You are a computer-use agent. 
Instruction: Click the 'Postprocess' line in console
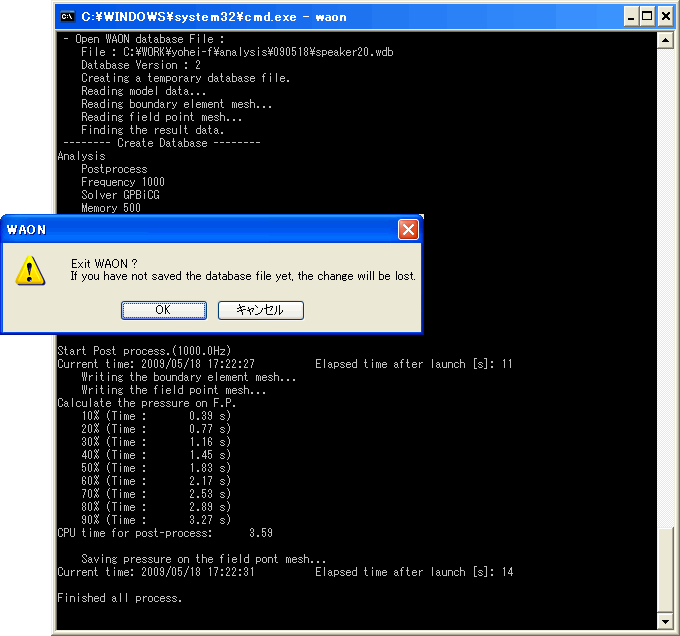click(114, 169)
